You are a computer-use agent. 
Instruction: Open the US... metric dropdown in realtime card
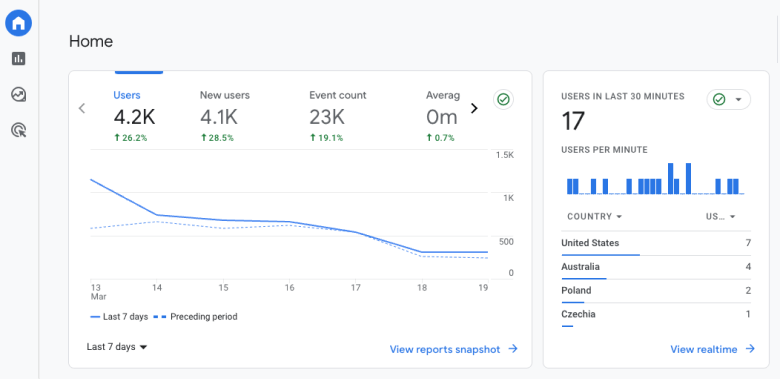[720, 216]
